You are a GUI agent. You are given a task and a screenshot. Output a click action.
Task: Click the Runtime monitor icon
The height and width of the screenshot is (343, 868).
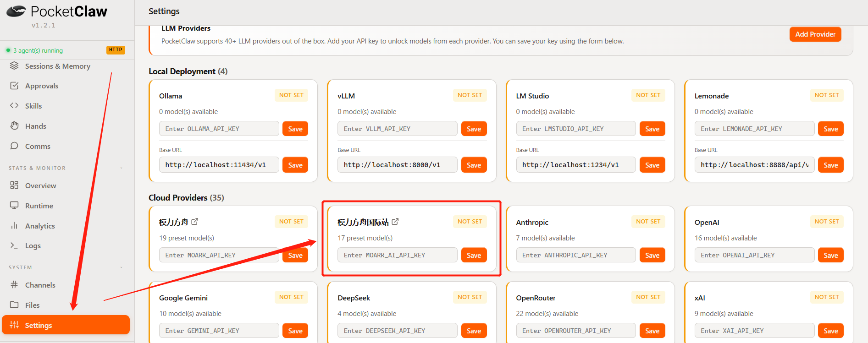click(x=14, y=205)
